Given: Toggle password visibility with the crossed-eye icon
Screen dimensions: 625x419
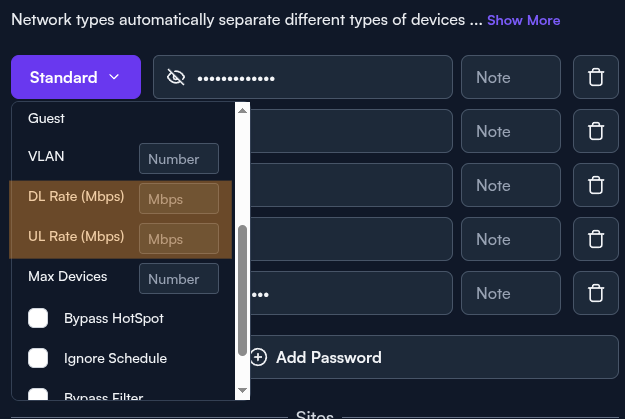Looking at the screenshot, I should pos(176,77).
